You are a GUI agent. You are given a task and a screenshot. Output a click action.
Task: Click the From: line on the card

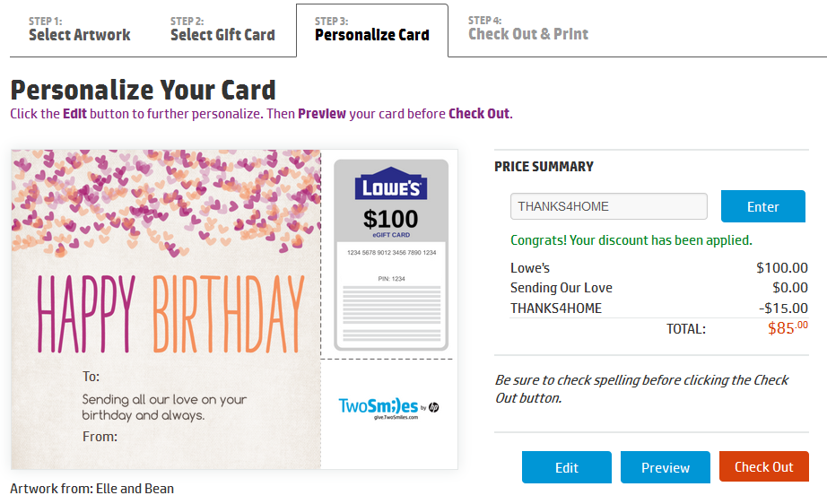pos(100,437)
